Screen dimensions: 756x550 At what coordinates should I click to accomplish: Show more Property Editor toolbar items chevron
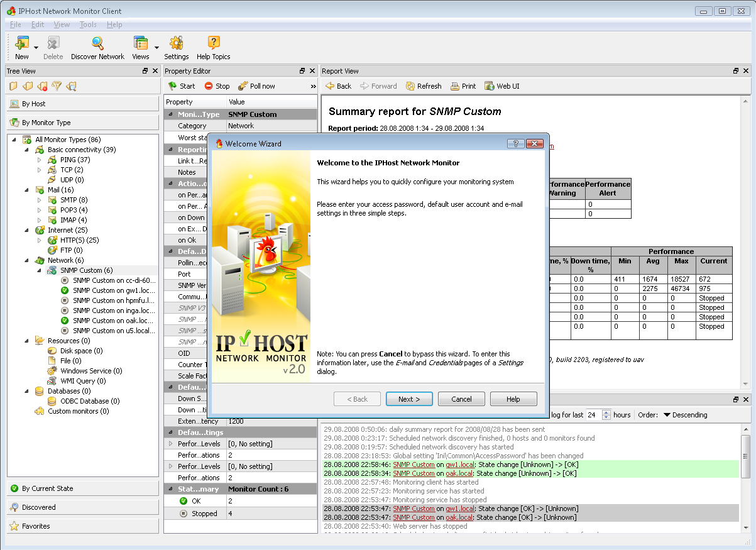(x=313, y=86)
